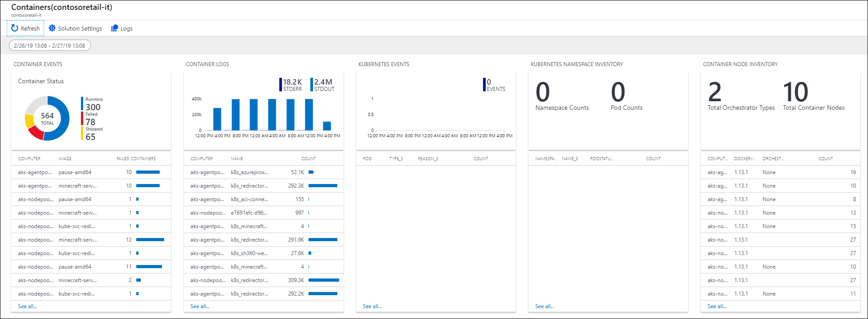
Task: Select node inventory row with count 15
Action: (x=780, y=226)
